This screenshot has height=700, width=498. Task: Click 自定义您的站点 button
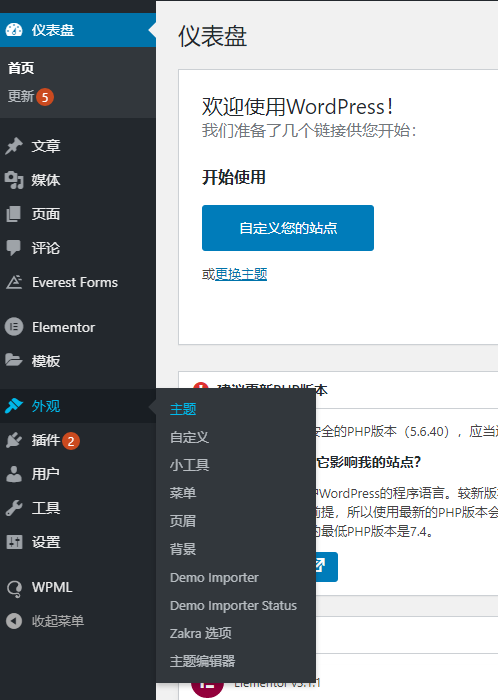pyautogui.click(x=288, y=228)
